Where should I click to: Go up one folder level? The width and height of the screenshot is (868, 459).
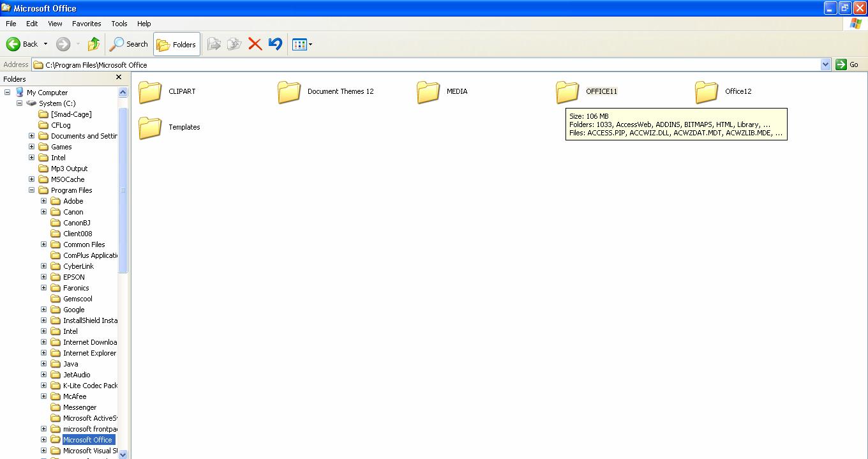pos(94,44)
